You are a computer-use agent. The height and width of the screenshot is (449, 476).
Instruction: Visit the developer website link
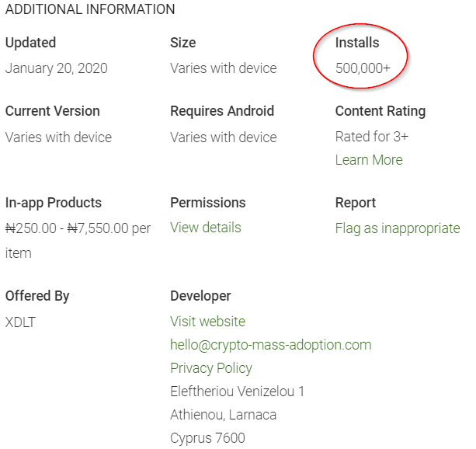pos(207,322)
